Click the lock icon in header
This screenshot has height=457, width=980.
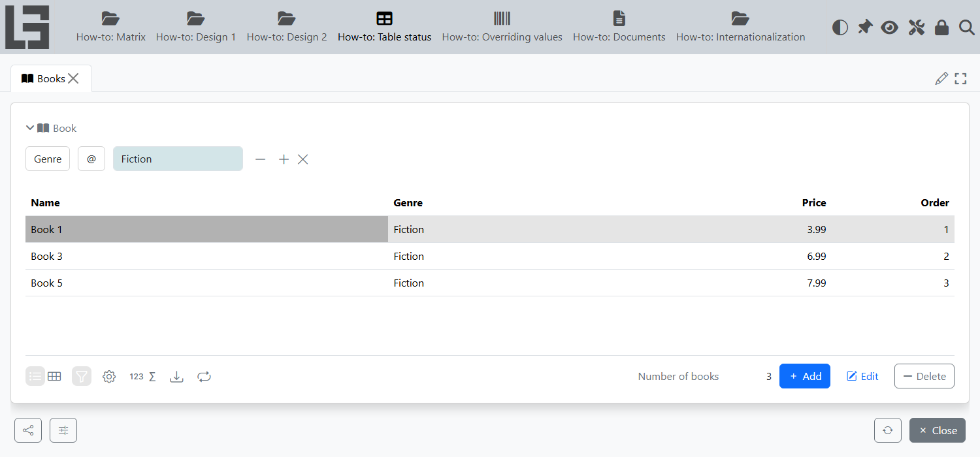(x=941, y=27)
